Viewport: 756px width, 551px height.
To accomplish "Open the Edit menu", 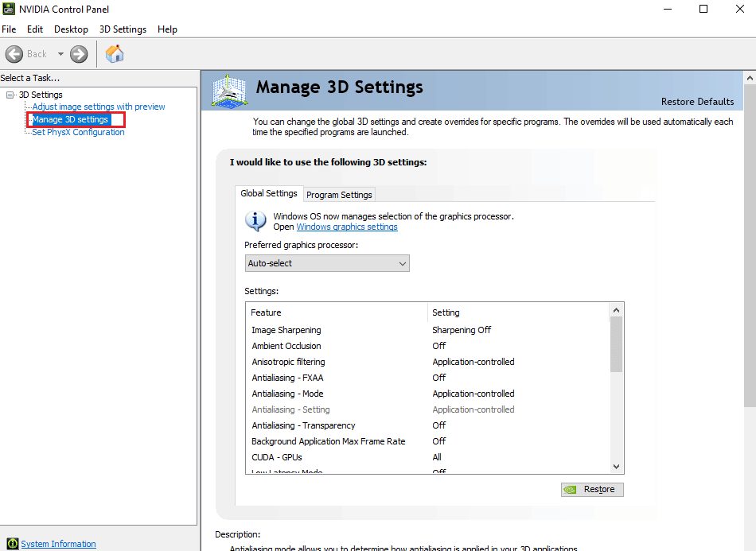I will [x=35, y=29].
